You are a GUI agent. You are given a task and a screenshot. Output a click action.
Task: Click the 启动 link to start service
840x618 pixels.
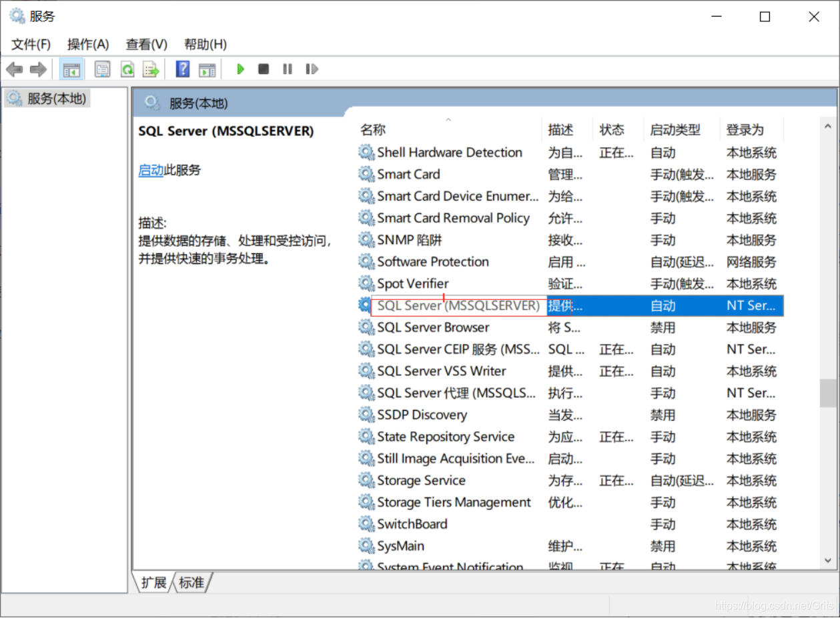pos(151,170)
